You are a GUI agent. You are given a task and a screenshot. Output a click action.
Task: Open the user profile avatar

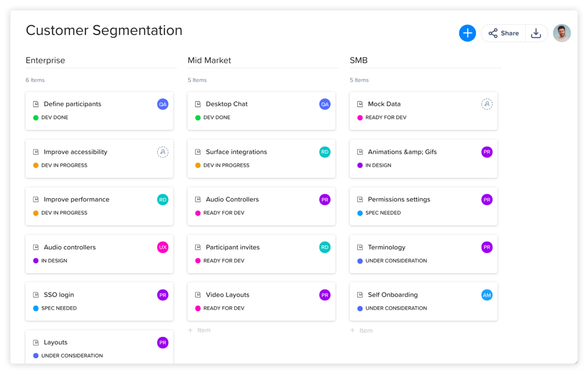point(562,33)
